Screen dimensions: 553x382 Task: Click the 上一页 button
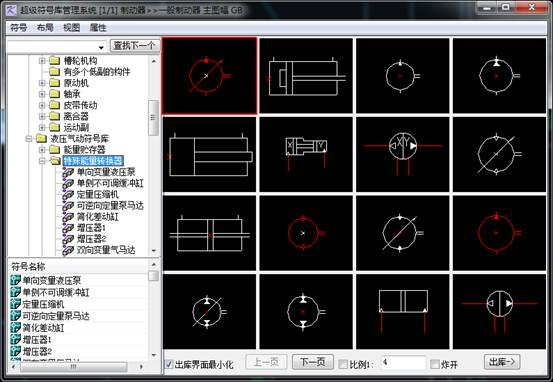[x=266, y=362]
